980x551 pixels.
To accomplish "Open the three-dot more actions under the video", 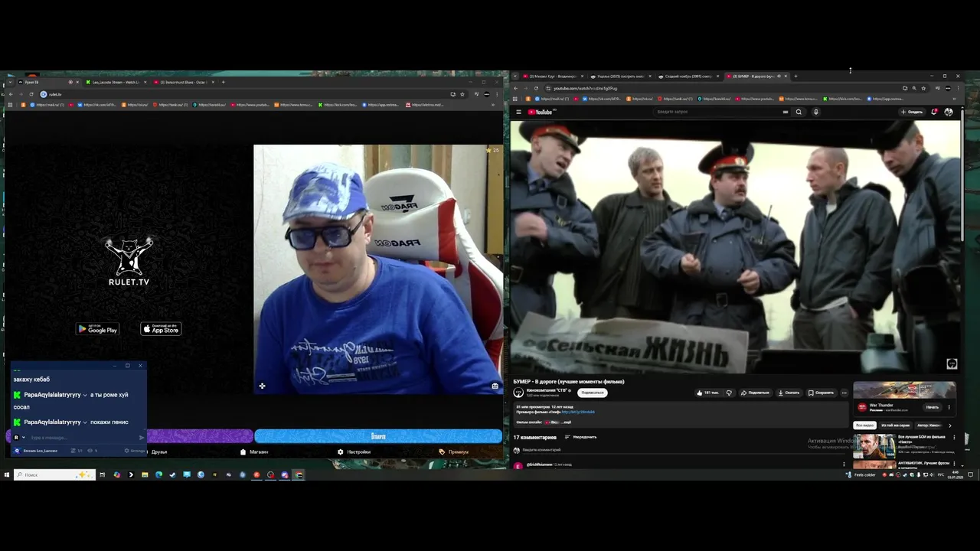I will tap(844, 393).
